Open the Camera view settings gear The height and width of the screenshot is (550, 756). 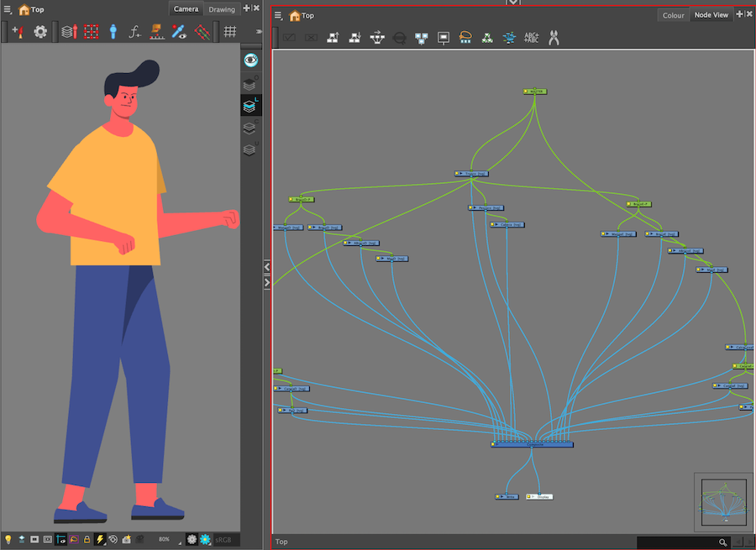[x=40, y=32]
